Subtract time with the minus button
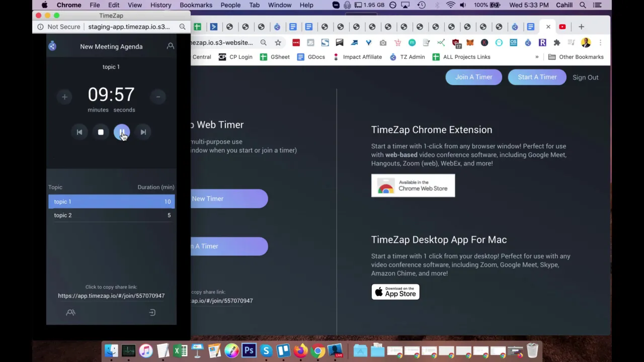Viewport: 644px width, 362px height. 158,97
